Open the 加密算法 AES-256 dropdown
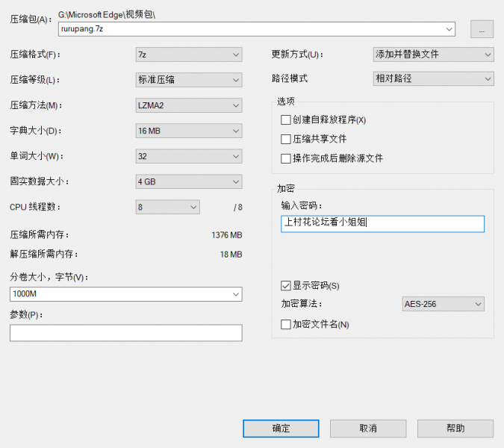 coord(442,304)
